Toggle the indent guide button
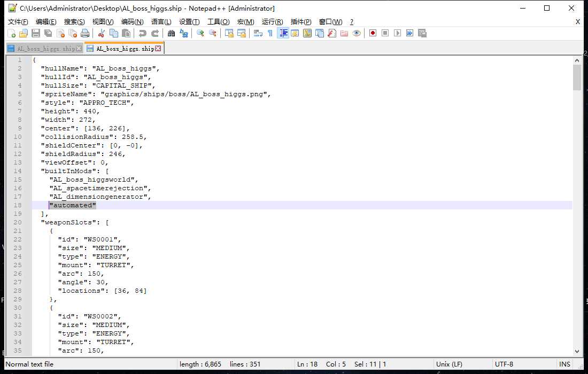 tap(283, 33)
